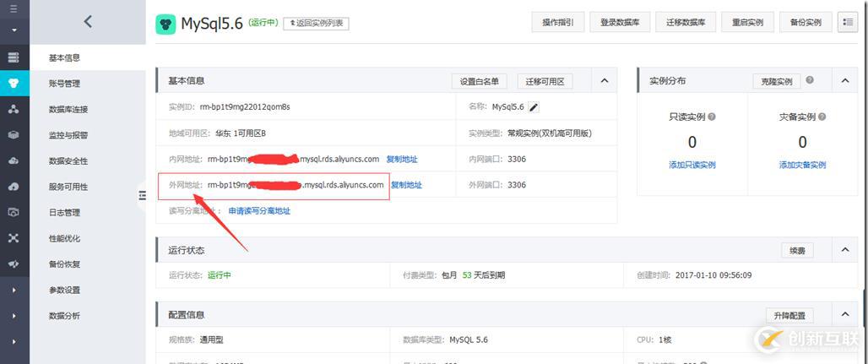The height and width of the screenshot is (364, 868).
Task: Open 监控与报警 in the side menu
Action: tap(68, 135)
